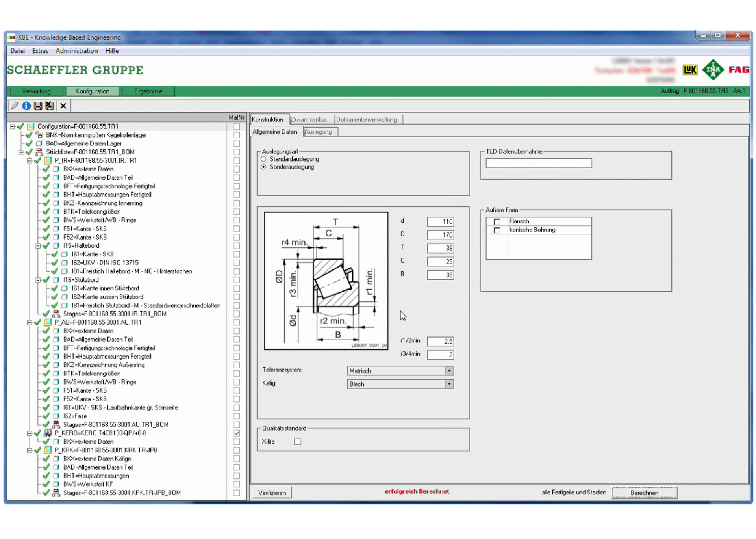Click the black X toolbar icon
Viewport: 756px width, 539px height.
point(63,106)
